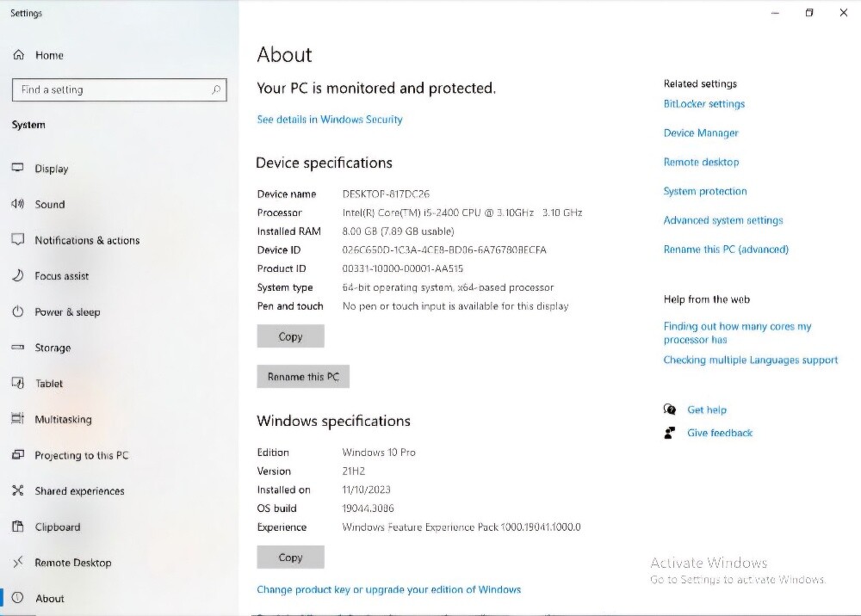Select the Sound speaker icon
The height and width of the screenshot is (616, 861).
coord(17,204)
